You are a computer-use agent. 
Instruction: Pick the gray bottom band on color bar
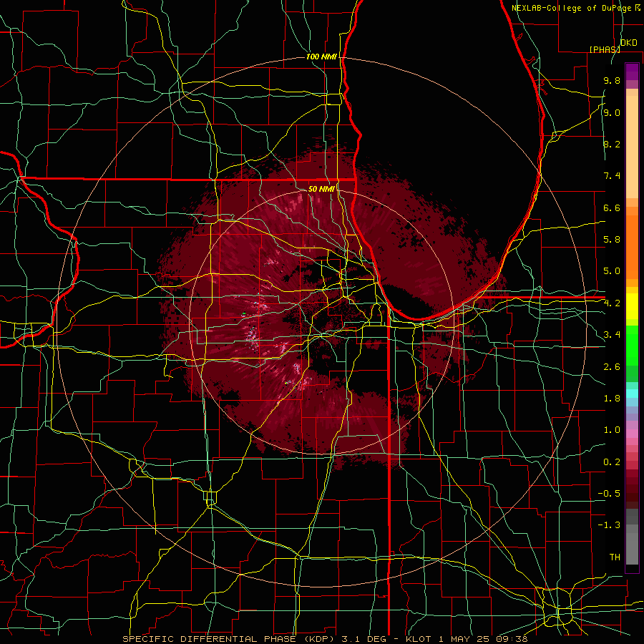click(x=632, y=549)
